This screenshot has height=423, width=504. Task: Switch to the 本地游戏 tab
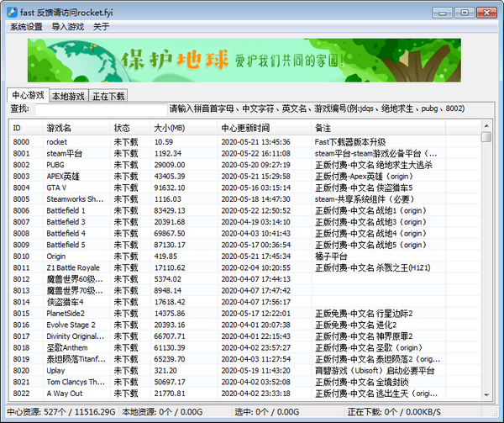(68, 97)
